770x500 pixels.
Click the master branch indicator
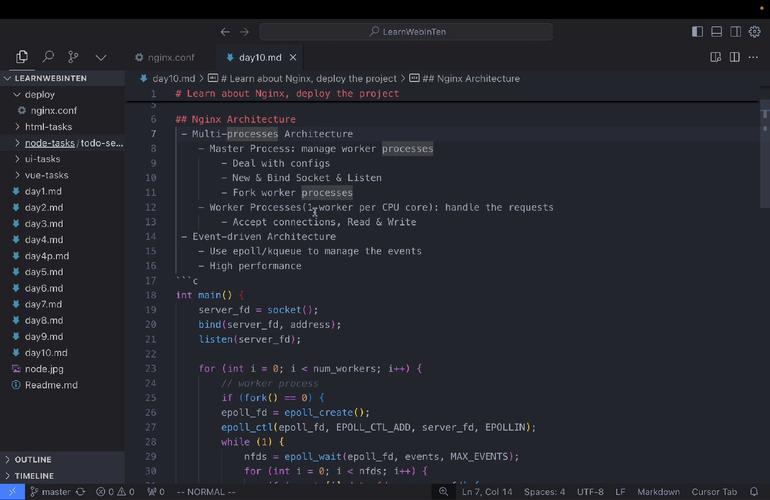coord(50,492)
